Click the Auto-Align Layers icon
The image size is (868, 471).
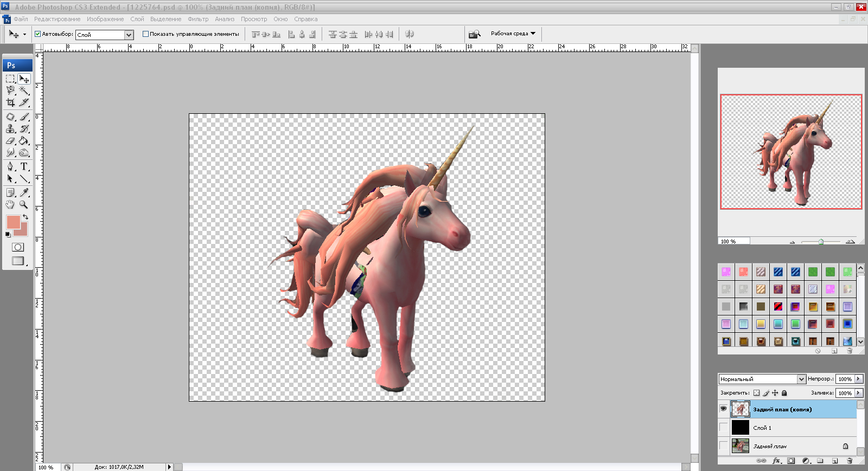410,34
